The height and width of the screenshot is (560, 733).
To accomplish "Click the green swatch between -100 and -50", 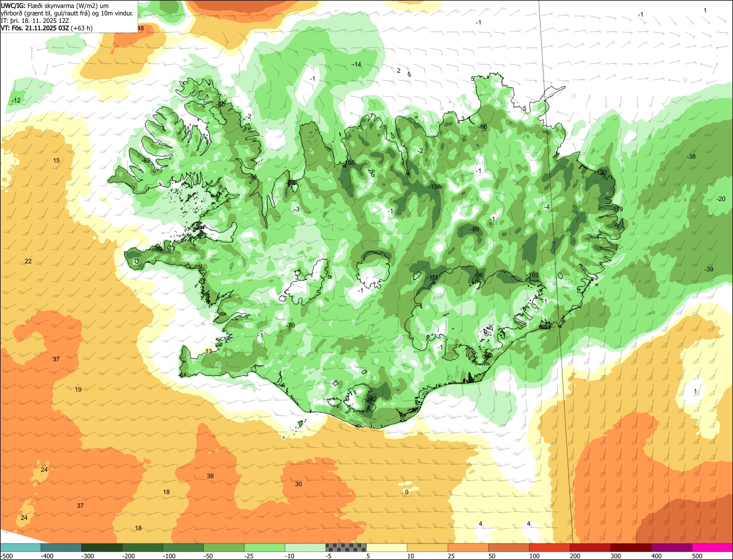I will (183, 547).
